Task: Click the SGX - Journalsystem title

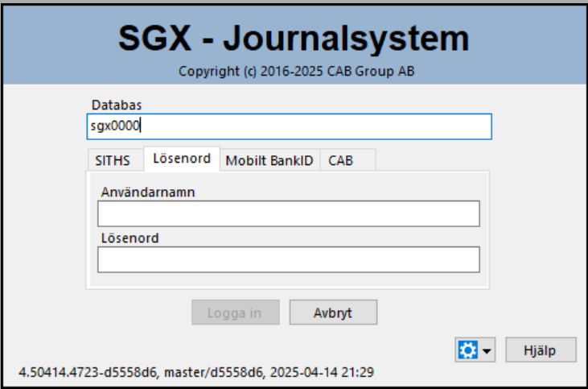Action: (x=294, y=39)
